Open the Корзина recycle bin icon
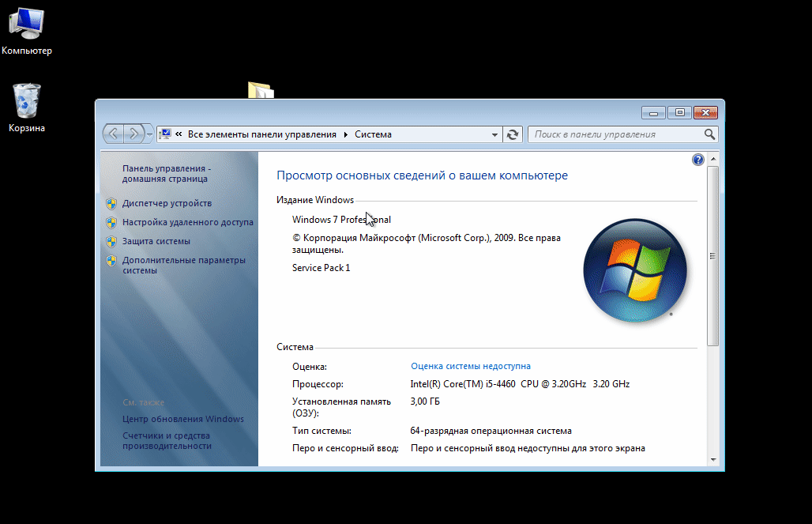Viewport: 812px width, 524px height. tap(26, 107)
